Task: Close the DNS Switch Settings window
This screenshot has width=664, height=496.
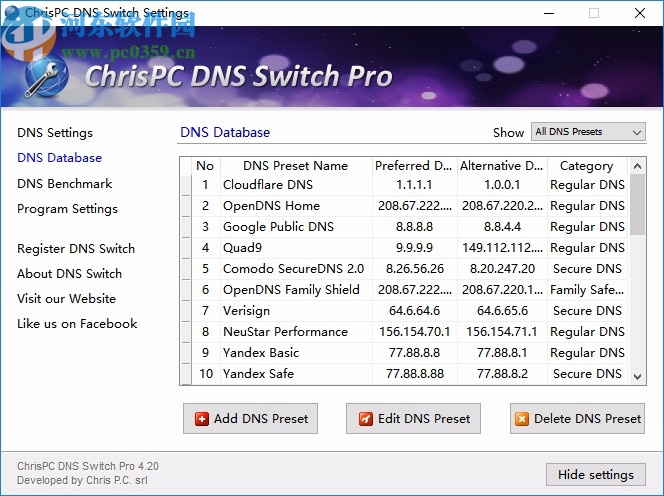Action: coord(639,13)
